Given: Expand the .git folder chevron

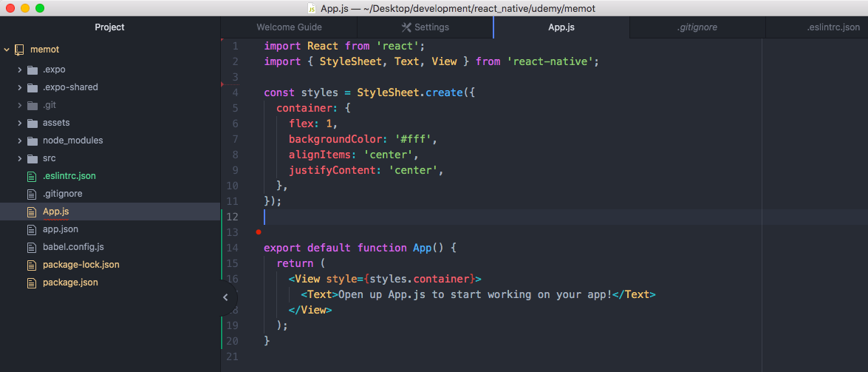Looking at the screenshot, I should click(x=19, y=105).
